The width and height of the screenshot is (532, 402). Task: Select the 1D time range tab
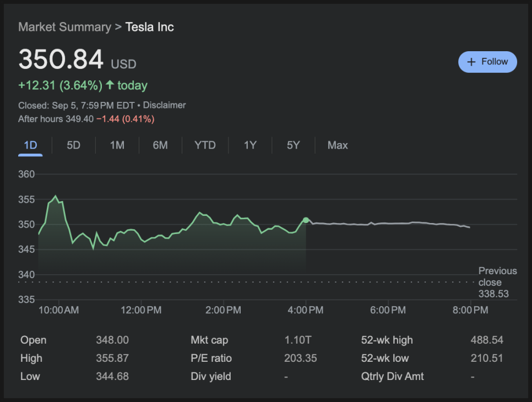click(x=30, y=145)
